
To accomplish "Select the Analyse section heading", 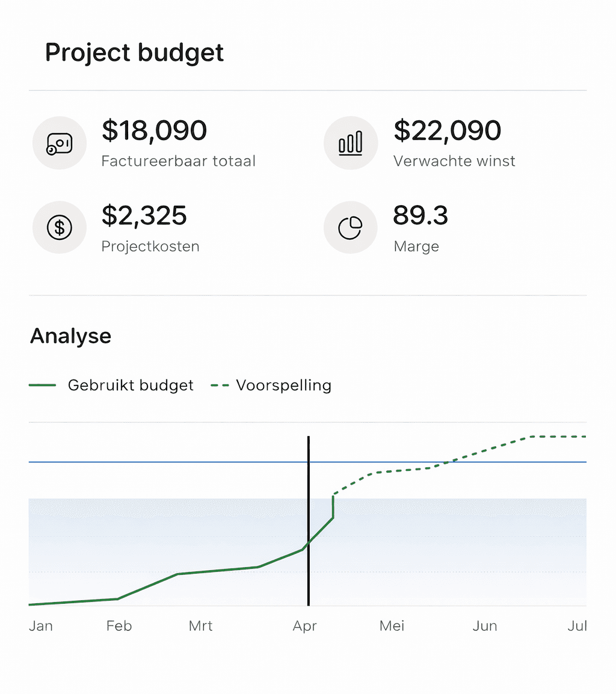I will point(70,336).
